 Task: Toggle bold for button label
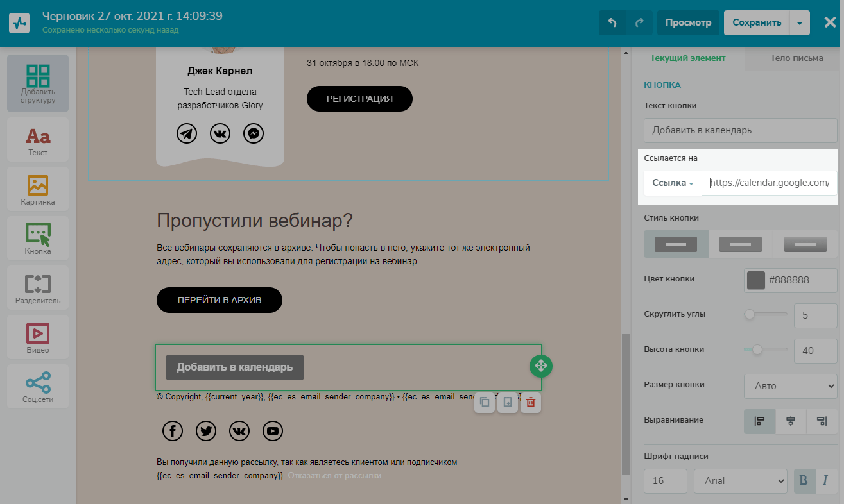(803, 481)
